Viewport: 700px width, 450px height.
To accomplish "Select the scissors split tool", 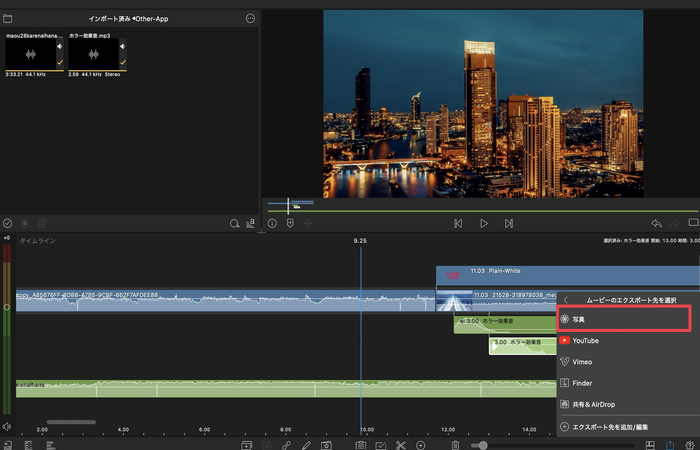I will pos(401,444).
